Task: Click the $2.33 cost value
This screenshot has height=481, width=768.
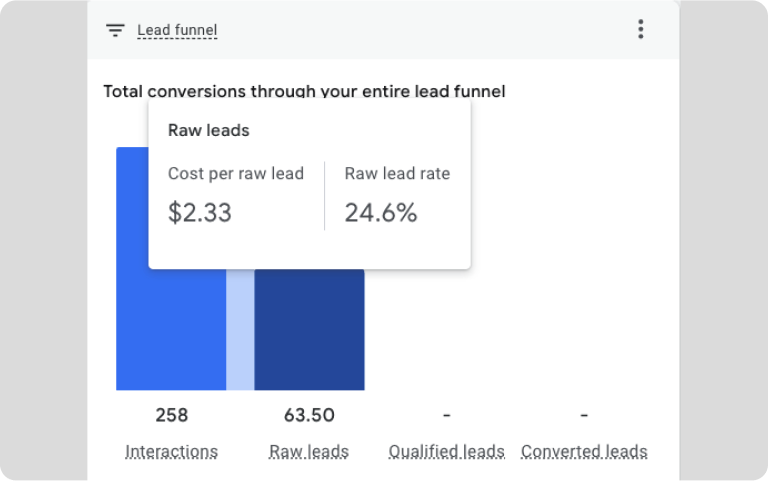Action: pos(199,212)
